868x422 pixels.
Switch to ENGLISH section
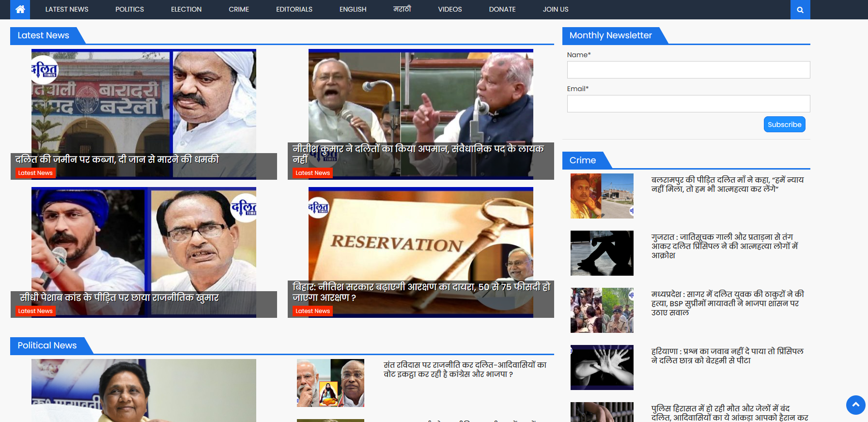[x=353, y=9]
